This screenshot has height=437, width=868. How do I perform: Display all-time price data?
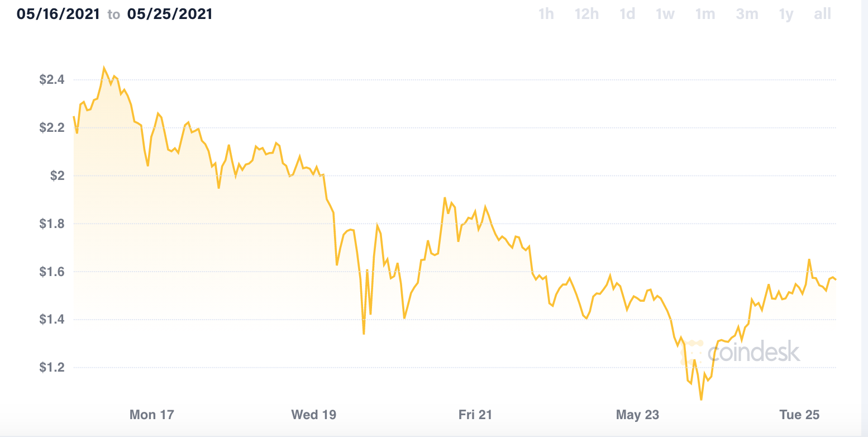pos(822,14)
